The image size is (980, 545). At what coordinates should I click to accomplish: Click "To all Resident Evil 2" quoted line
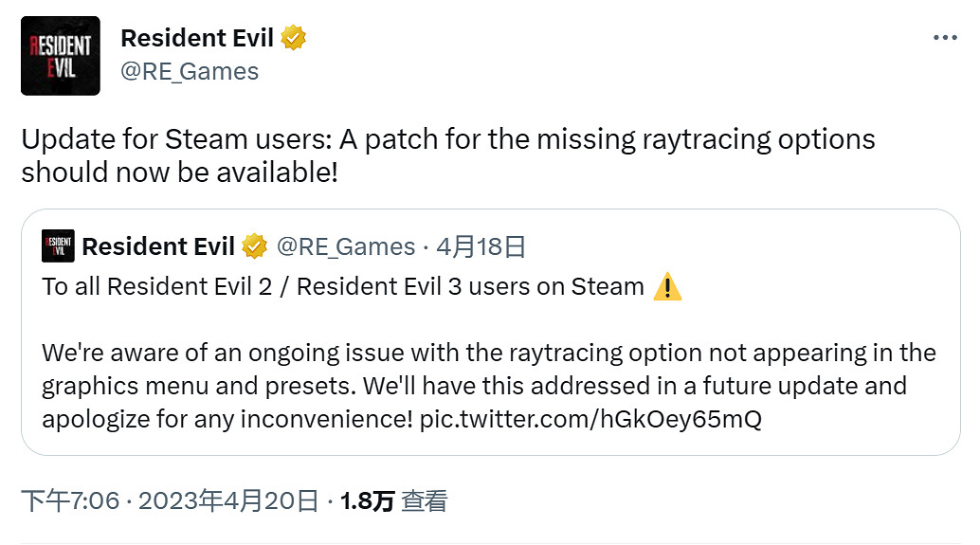click(342, 287)
